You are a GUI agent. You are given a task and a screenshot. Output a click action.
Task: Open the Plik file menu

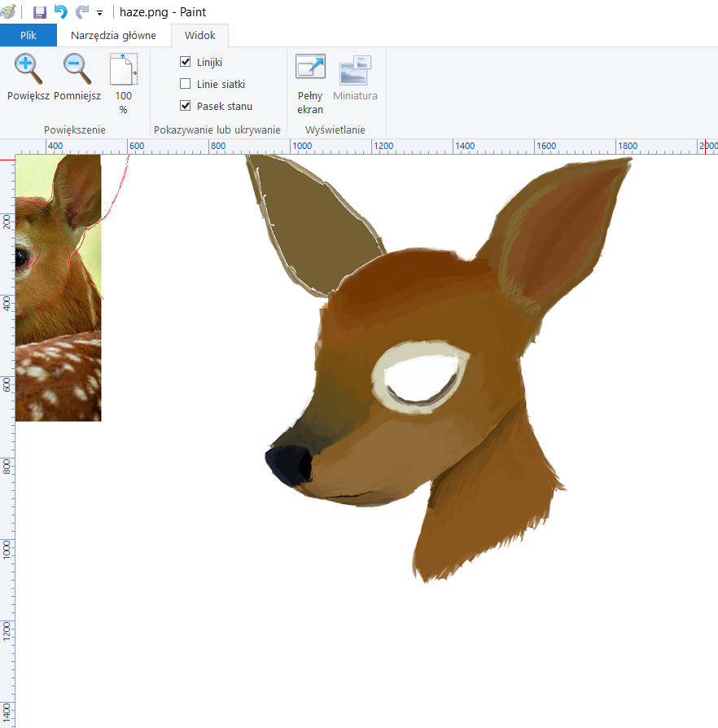(x=28, y=36)
